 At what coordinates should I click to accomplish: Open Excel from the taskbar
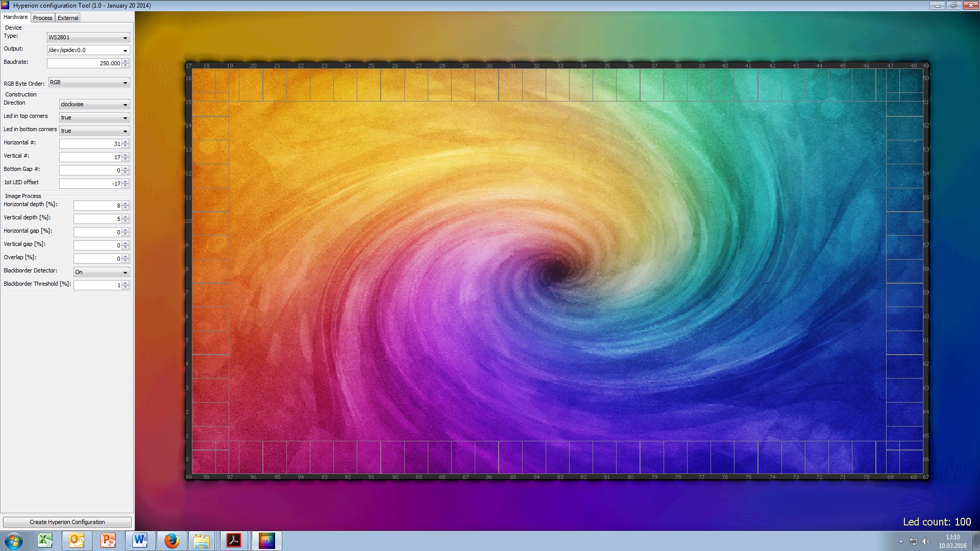tap(45, 541)
